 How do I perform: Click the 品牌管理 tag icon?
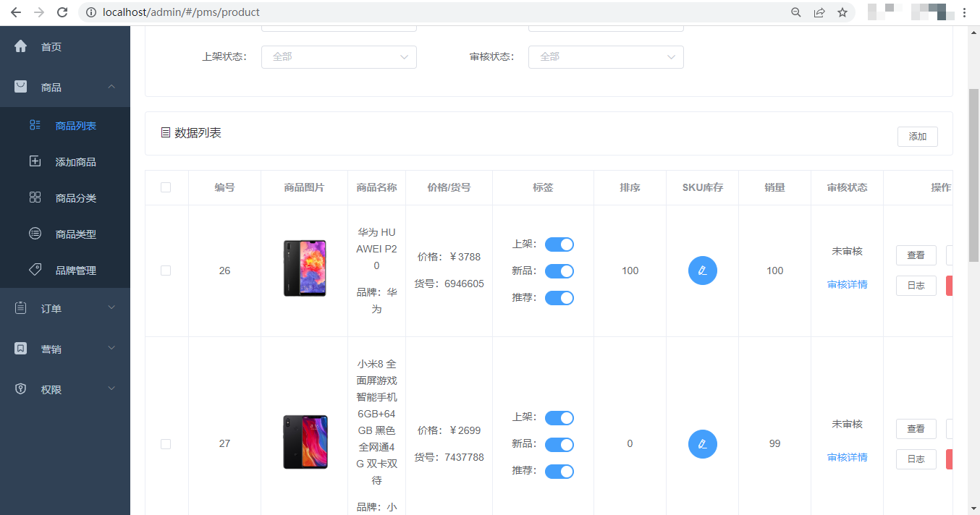click(35, 270)
